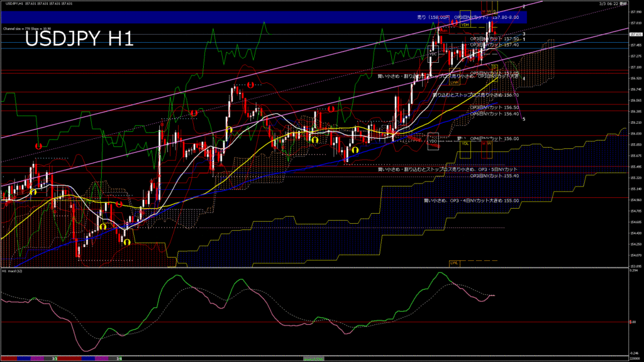Select the 3/3 date marker on timeline
The width and height of the screenshot is (644, 362).
(x=55, y=358)
